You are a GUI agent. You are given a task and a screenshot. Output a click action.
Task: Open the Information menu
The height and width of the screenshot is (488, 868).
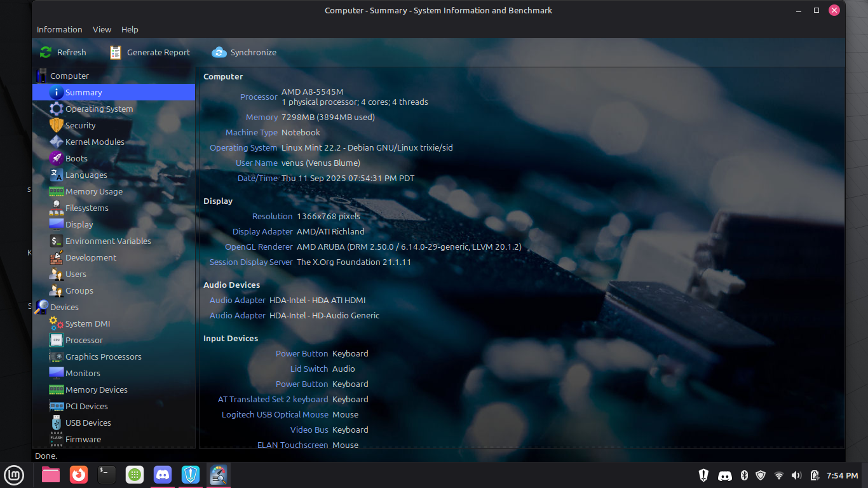59,29
